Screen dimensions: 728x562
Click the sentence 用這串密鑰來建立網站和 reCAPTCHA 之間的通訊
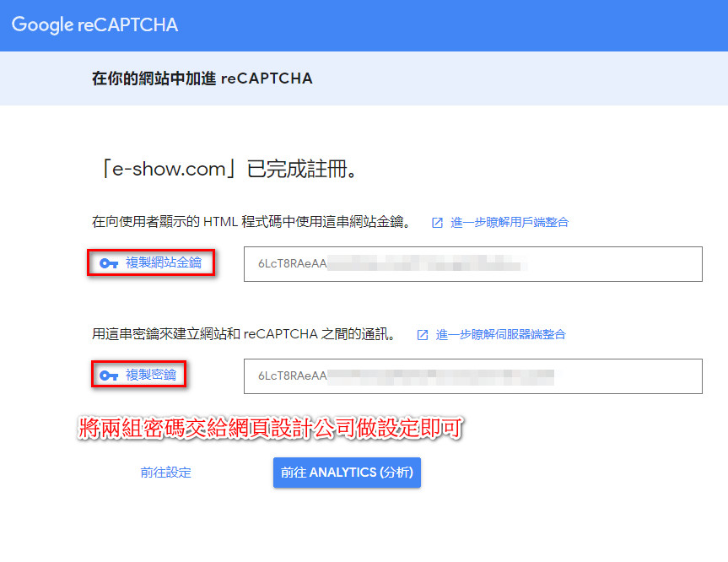(245, 334)
